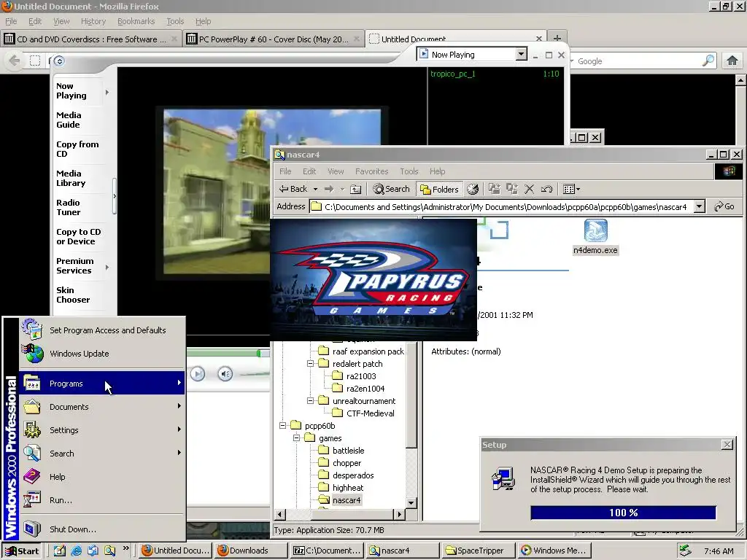Click the Move To icon in Explorer toolbar

click(495, 189)
